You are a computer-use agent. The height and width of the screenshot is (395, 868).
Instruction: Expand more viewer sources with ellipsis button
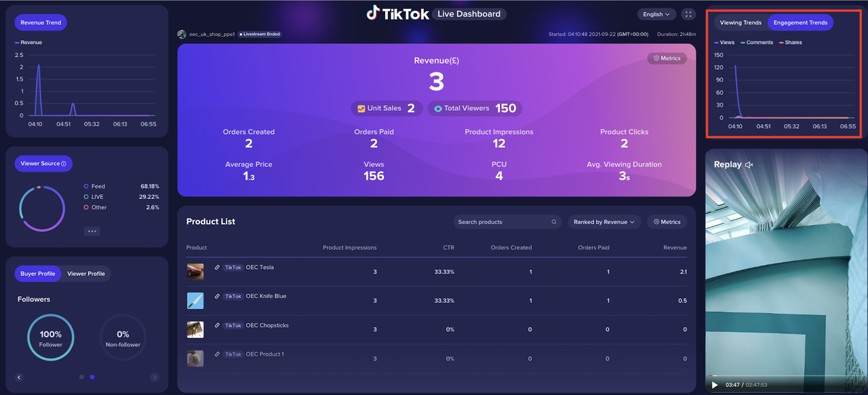click(x=93, y=231)
